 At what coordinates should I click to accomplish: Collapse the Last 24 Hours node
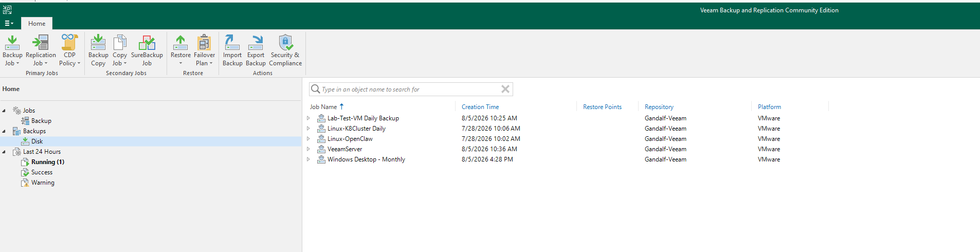tap(4, 152)
